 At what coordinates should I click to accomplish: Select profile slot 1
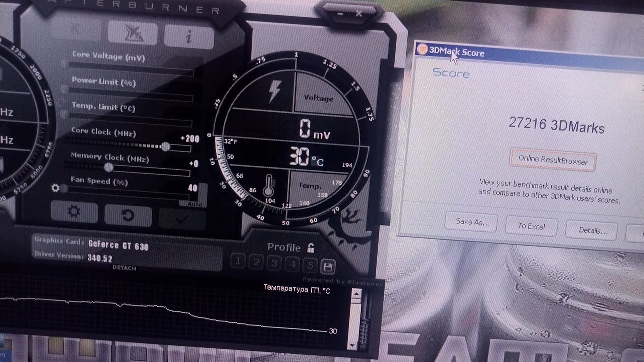[x=238, y=261]
